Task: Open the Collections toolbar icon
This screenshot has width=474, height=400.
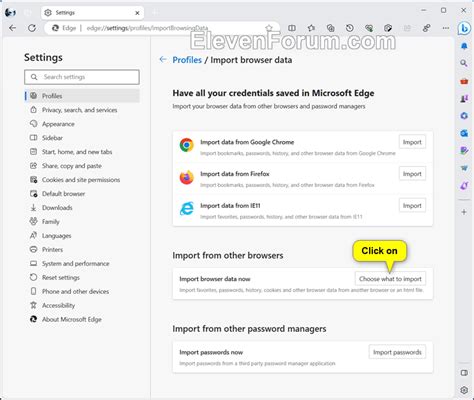Action: coord(330,28)
